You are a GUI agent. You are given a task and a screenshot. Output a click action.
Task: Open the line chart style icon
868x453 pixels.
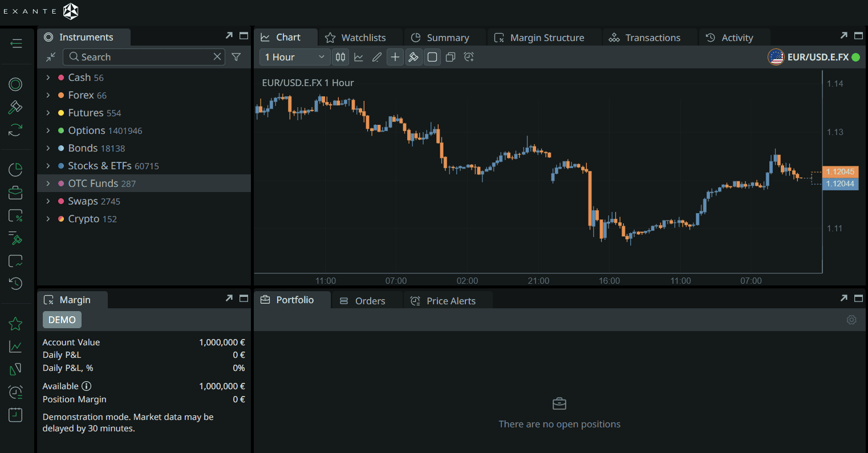pos(359,57)
